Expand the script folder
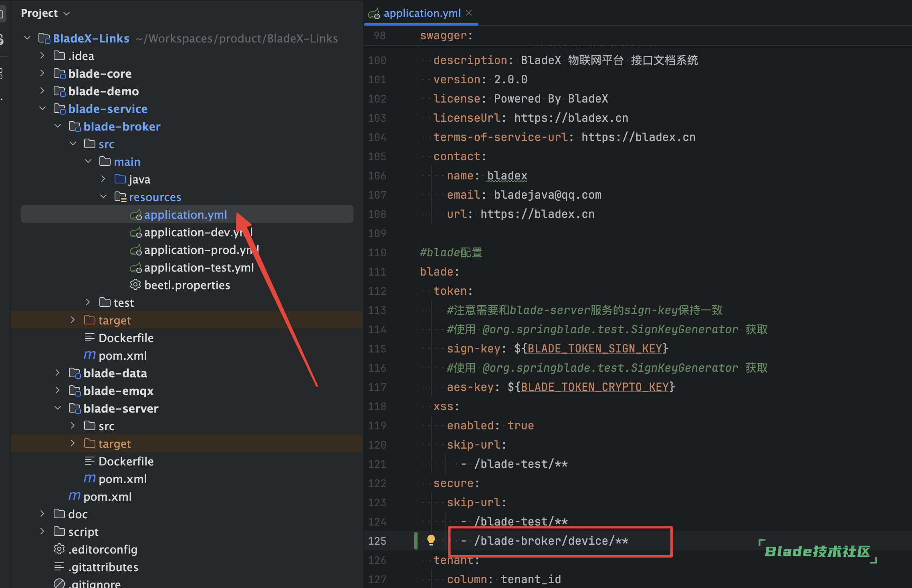Viewport: 912px width, 588px height. tap(42, 532)
